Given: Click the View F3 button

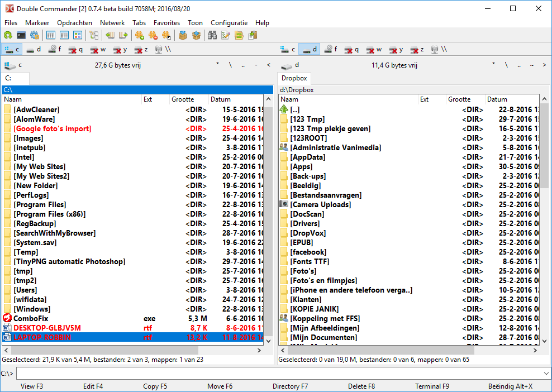Looking at the screenshot, I should pyautogui.click(x=32, y=386).
